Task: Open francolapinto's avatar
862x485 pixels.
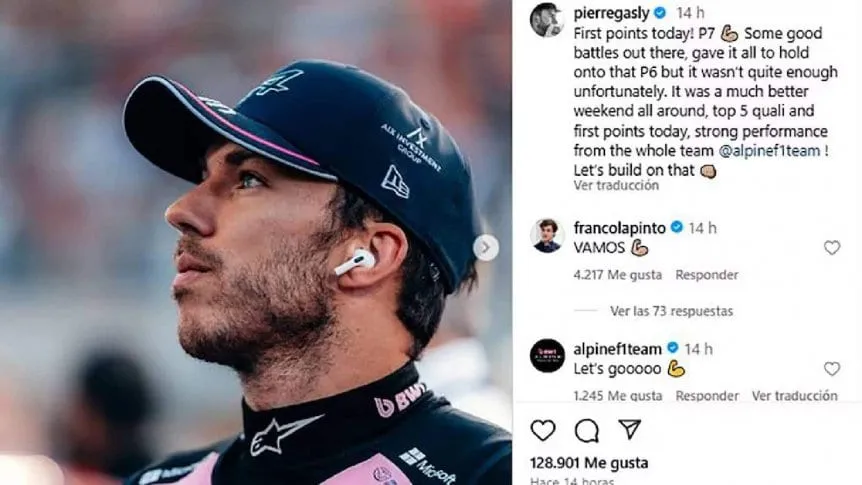Action: (x=546, y=235)
